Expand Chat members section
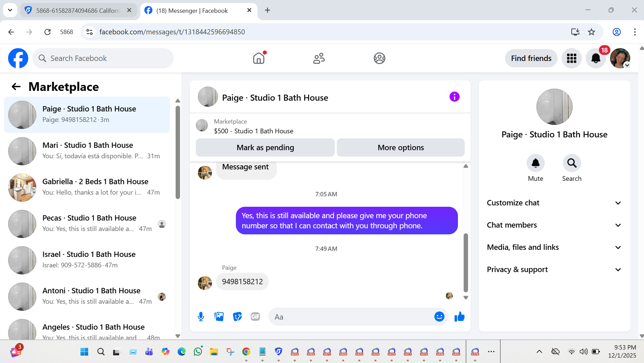Image resolution: width=644 pixels, height=363 pixels. [x=554, y=225]
